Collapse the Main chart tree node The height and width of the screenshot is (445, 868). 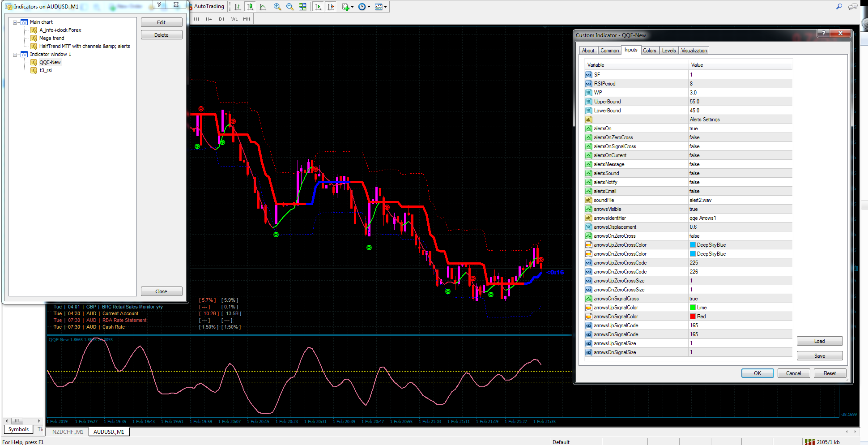[15, 22]
